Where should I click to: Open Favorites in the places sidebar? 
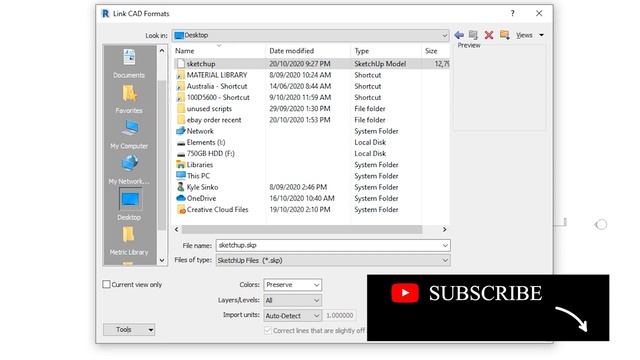[x=129, y=99]
